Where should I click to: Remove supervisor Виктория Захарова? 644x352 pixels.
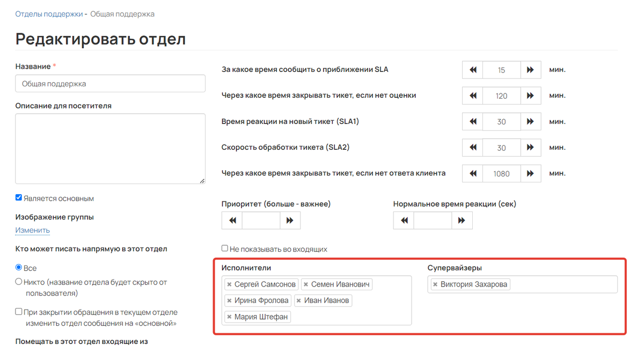coord(435,284)
